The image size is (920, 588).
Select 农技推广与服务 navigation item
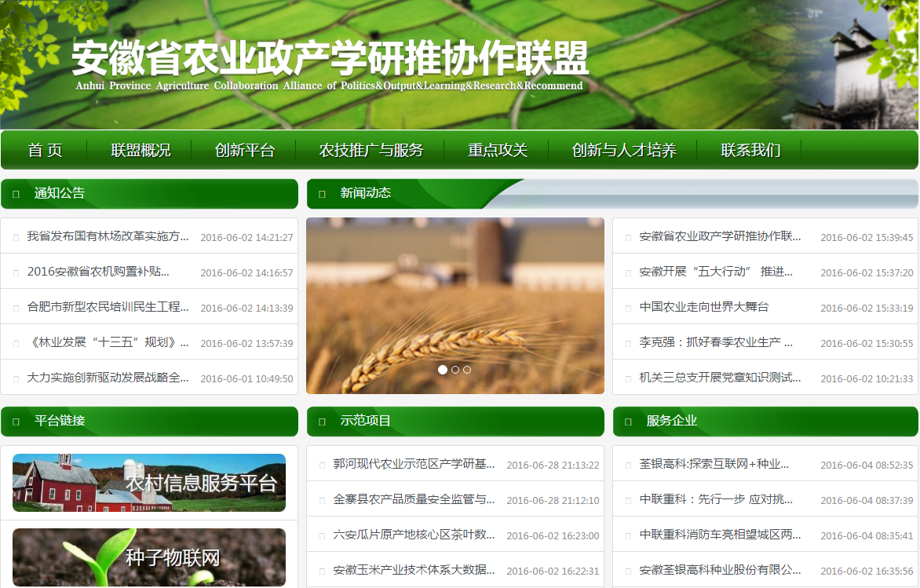(371, 150)
